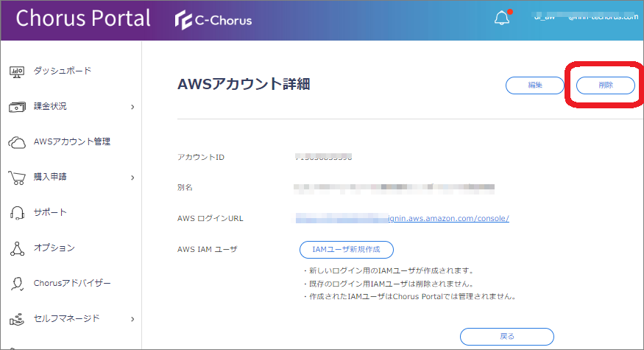Click the AWS account cloud icon
The image size is (644, 350).
(x=18, y=142)
